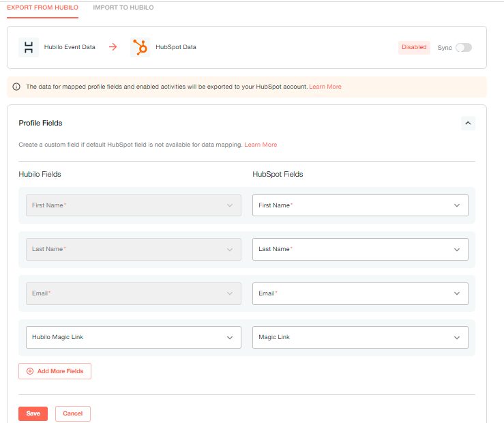The image size is (504, 423).
Task: Open the HubSpot First Name dropdown
Action: point(360,205)
